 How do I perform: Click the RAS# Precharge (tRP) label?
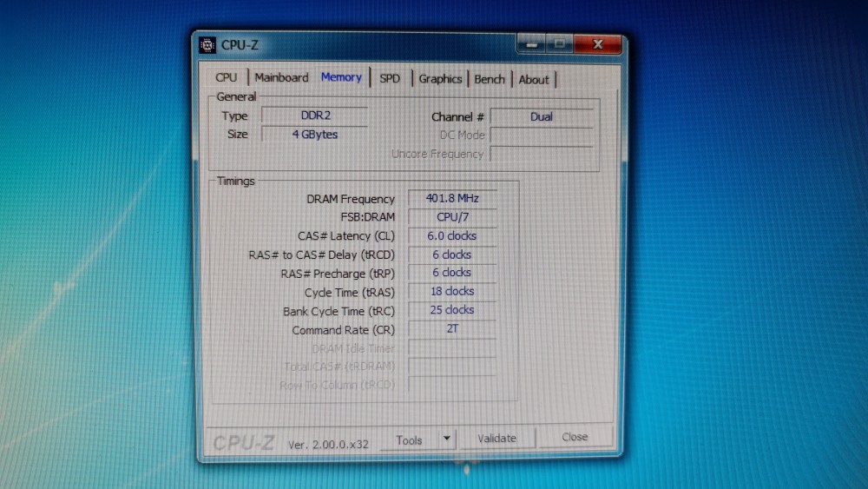click(338, 274)
